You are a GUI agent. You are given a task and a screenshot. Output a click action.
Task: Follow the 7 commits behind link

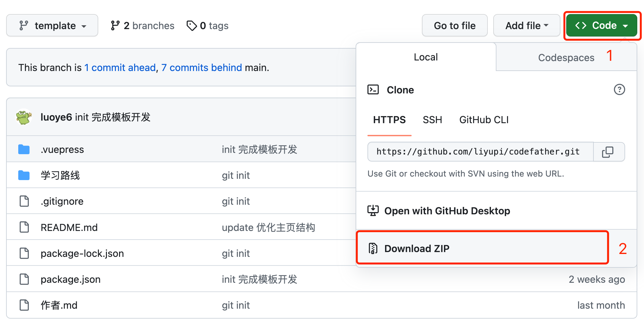tap(202, 67)
